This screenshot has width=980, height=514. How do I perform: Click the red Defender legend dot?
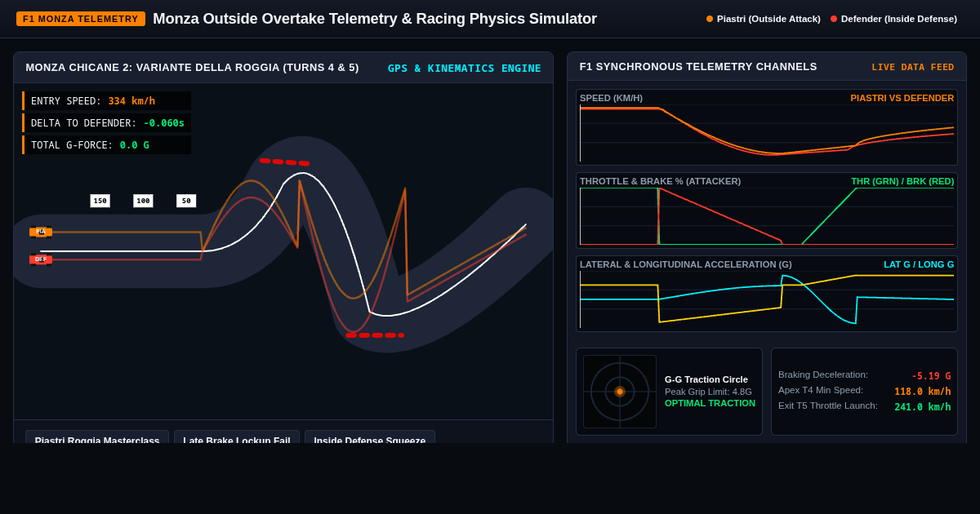coord(834,19)
